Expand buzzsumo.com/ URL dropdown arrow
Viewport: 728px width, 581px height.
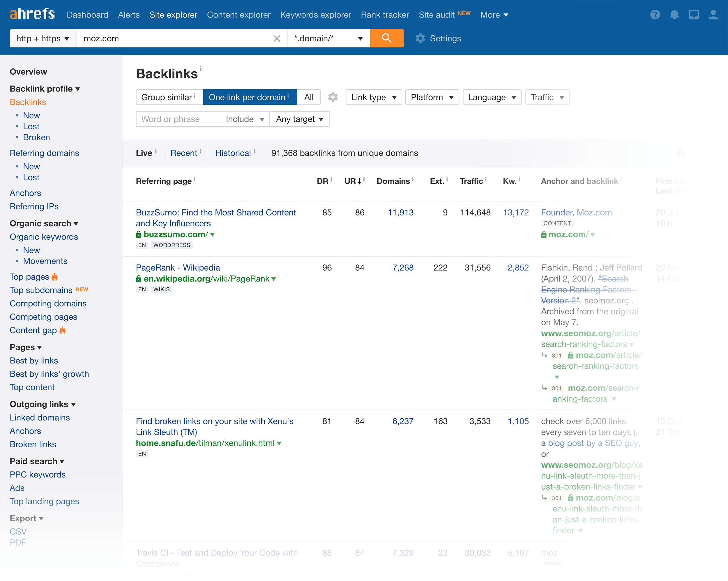point(212,234)
